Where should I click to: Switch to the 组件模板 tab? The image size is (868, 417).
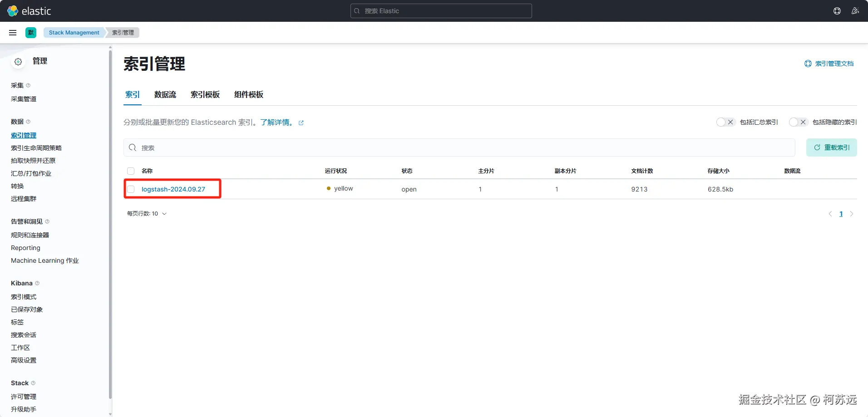pyautogui.click(x=249, y=94)
